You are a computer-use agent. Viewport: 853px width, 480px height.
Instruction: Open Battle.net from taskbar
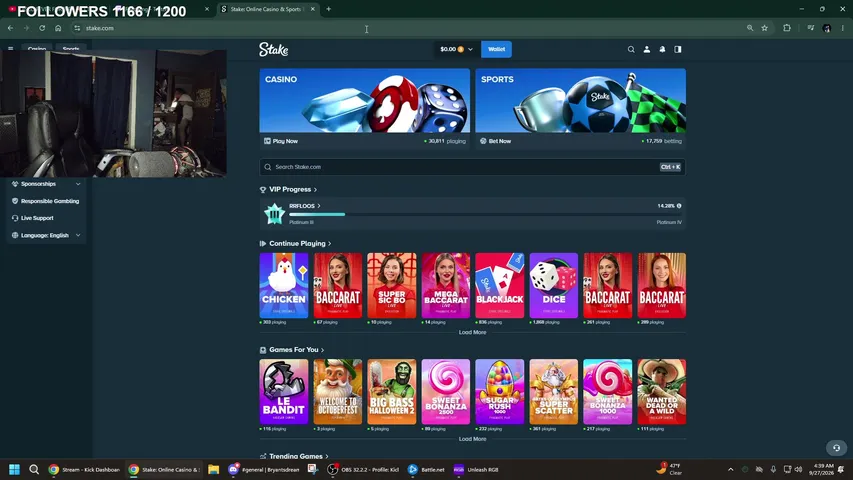tap(426, 470)
